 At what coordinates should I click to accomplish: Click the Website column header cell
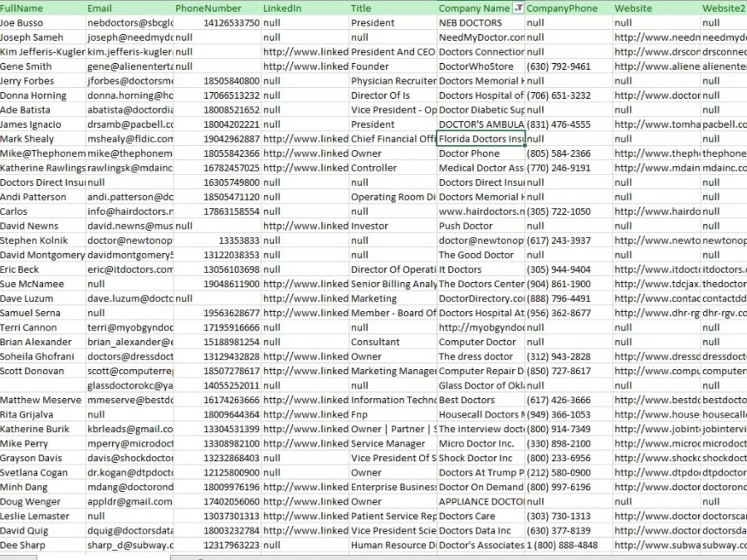click(x=657, y=8)
